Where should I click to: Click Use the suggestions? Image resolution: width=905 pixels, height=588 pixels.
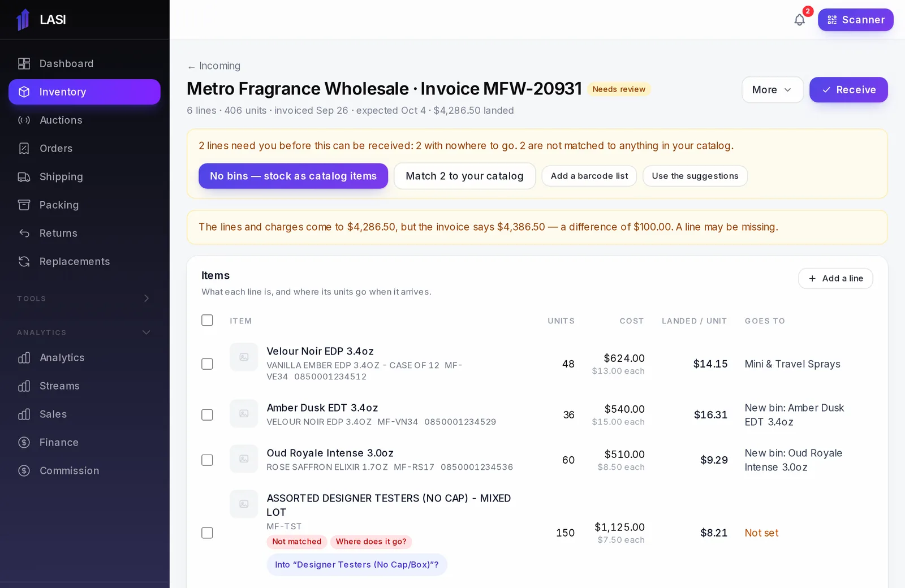(695, 176)
